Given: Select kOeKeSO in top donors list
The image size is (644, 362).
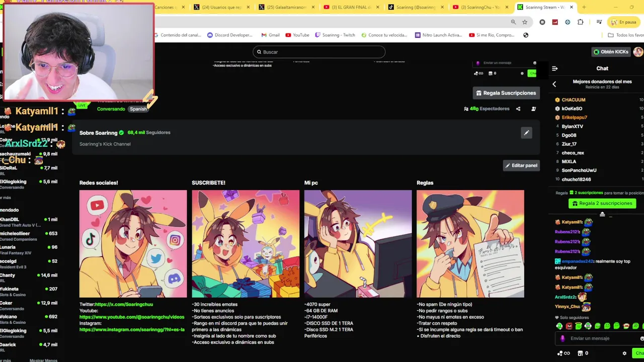Looking at the screenshot, I should 572,109.
